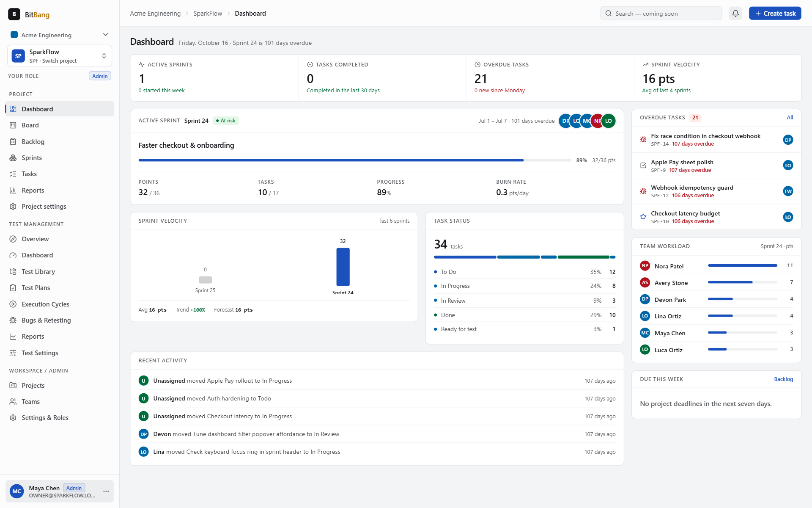Open the Tasks list
Screen dimensions: 812x508
[60, 174]
